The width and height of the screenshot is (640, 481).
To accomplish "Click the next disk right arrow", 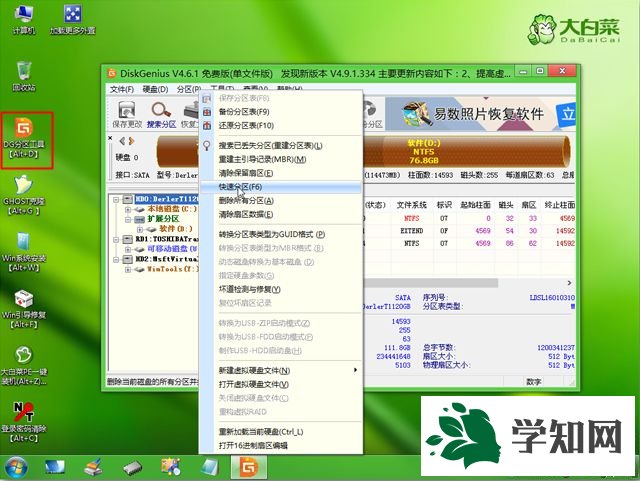I will pos(131,141).
